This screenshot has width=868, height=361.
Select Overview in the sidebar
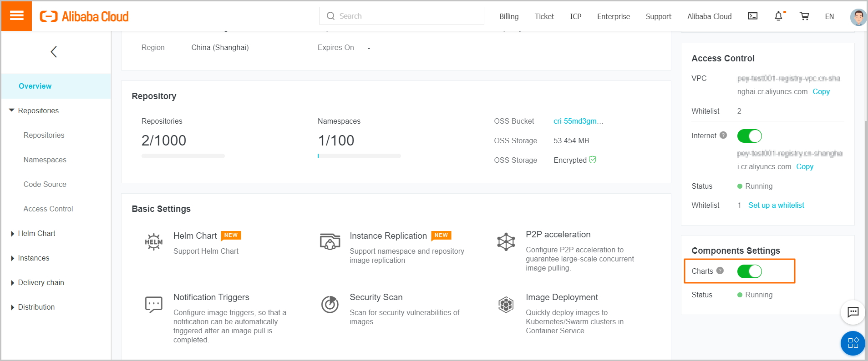(x=56, y=86)
